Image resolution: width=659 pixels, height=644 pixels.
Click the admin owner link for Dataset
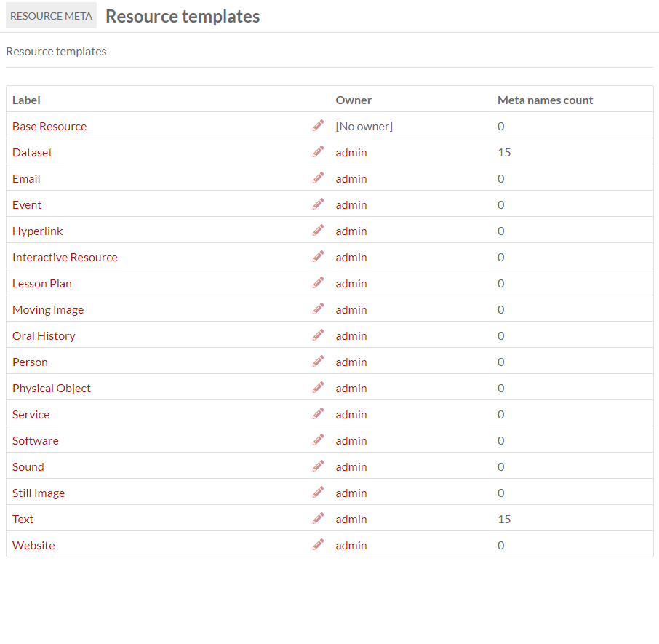coord(351,153)
